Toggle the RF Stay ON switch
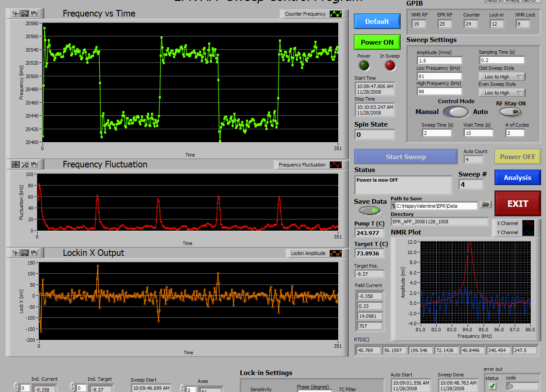Image resolution: width=546 pixels, height=392 pixels. pyautogui.click(x=510, y=112)
